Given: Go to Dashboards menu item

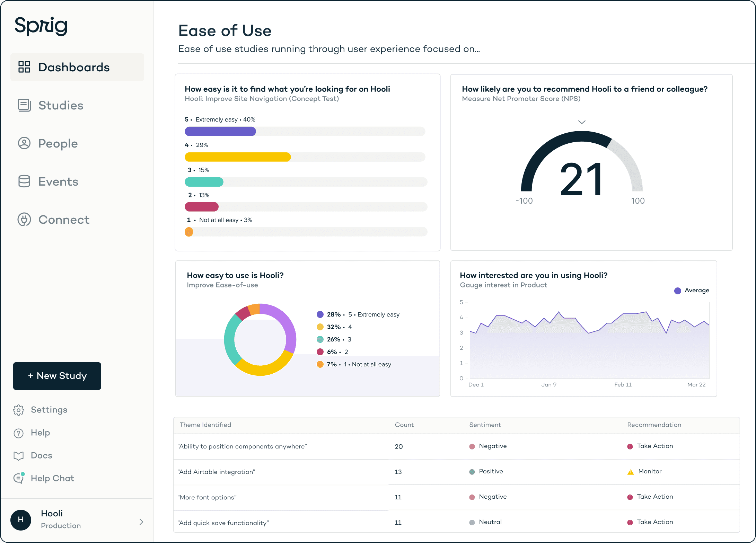Looking at the screenshot, I should (x=77, y=67).
